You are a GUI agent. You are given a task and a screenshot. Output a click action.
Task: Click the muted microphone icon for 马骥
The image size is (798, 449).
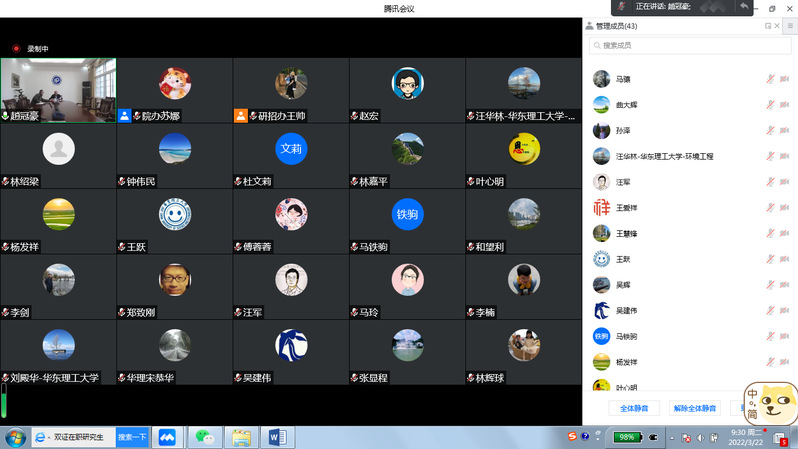[770, 79]
